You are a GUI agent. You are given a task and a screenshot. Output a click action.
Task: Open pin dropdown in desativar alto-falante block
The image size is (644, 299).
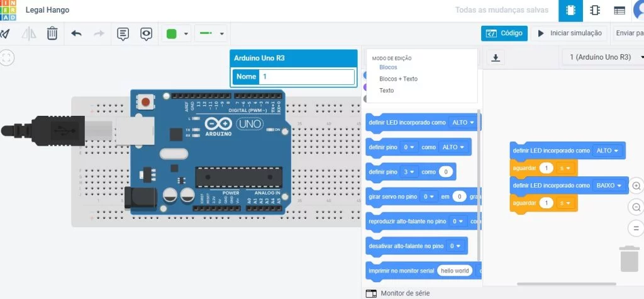[x=455, y=246]
